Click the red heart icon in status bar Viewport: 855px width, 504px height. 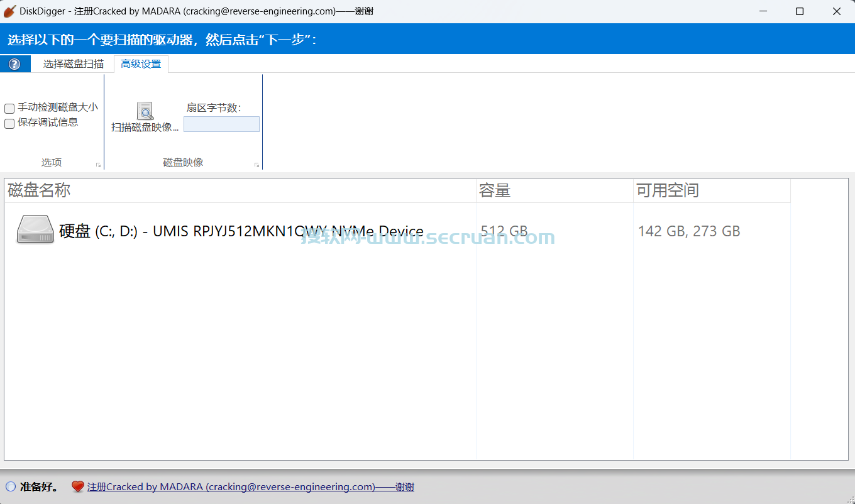point(77,486)
